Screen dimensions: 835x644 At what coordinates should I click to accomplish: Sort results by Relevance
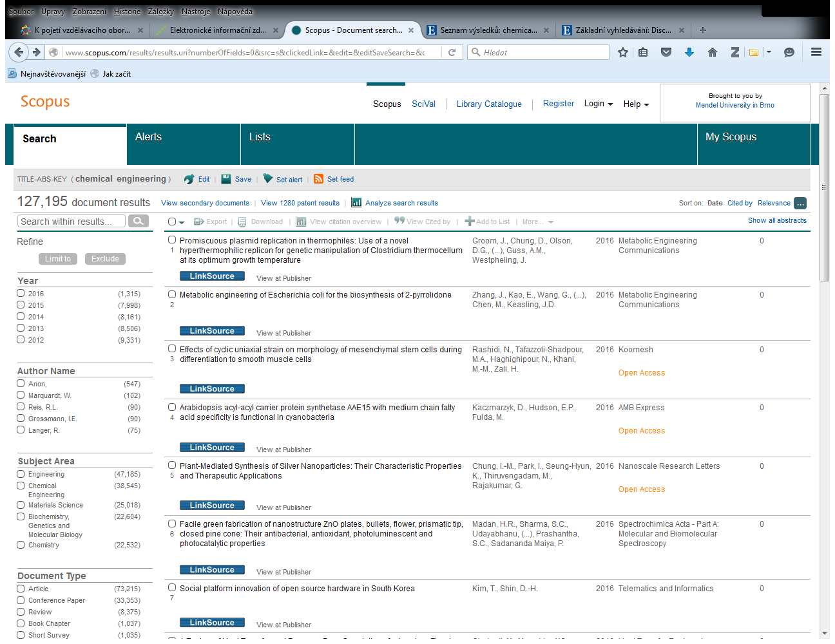(774, 203)
